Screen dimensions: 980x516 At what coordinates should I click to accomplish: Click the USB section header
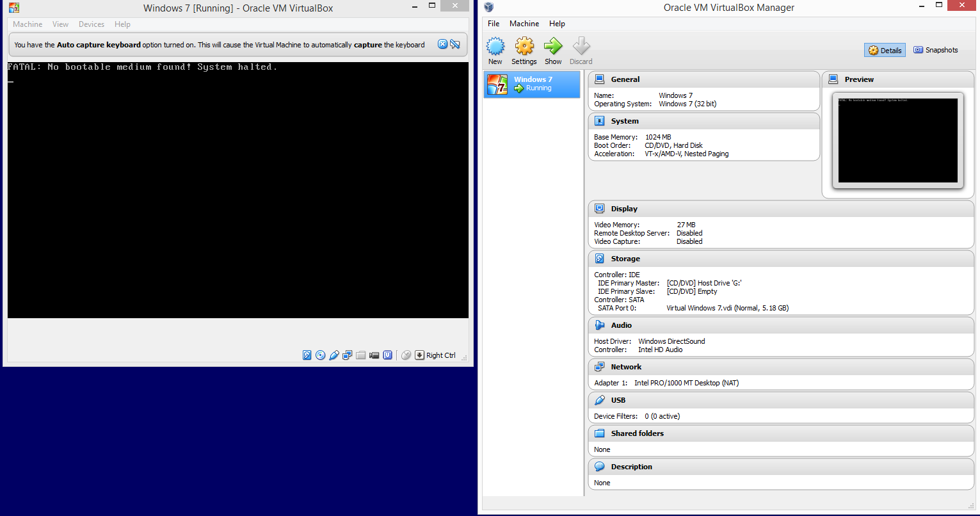pos(781,400)
